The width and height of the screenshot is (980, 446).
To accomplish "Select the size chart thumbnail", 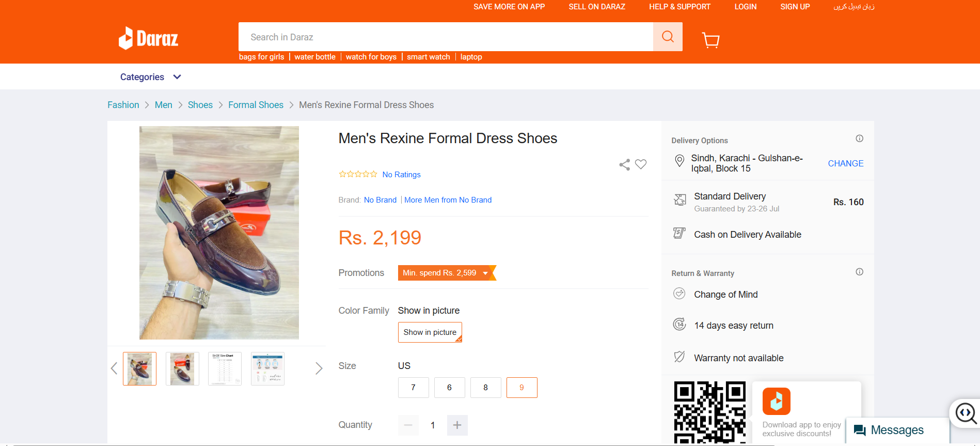I will click(225, 368).
